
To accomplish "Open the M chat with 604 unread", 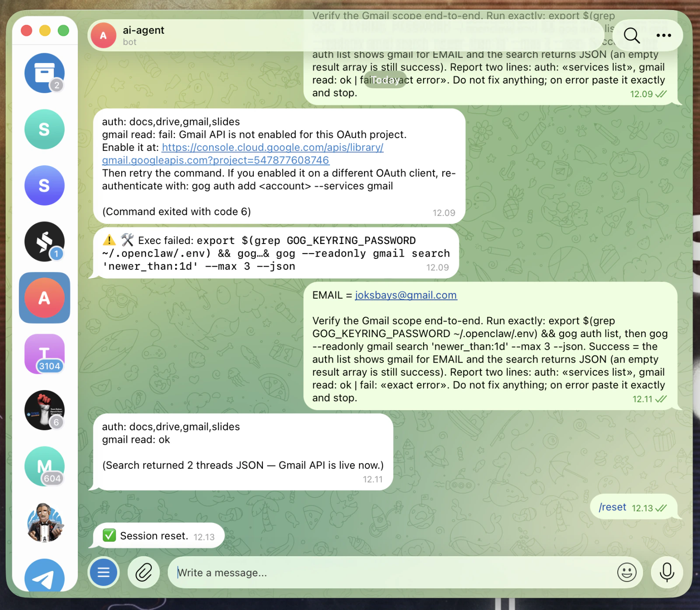I will pyautogui.click(x=44, y=466).
